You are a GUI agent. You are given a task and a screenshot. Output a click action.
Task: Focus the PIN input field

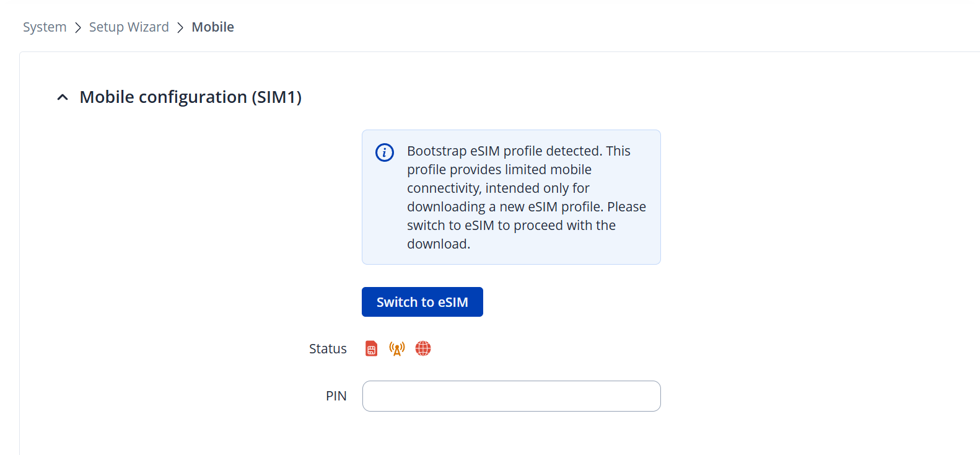[x=511, y=396]
